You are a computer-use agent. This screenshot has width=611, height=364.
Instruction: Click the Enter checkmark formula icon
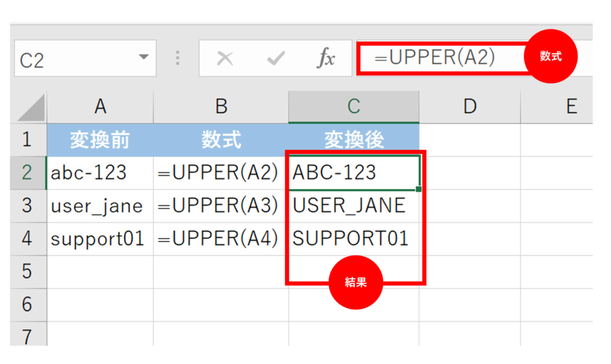(x=276, y=58)
